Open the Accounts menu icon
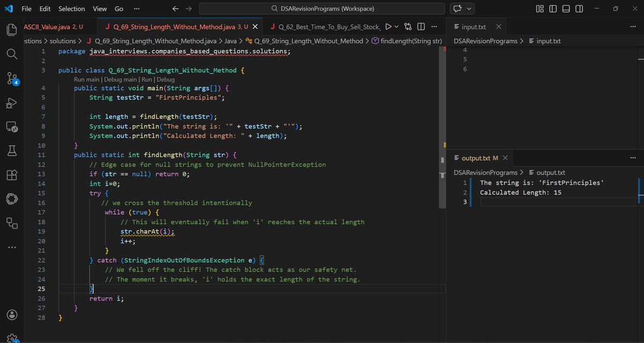This screenshot has height=343, width=644. point(12,315)
